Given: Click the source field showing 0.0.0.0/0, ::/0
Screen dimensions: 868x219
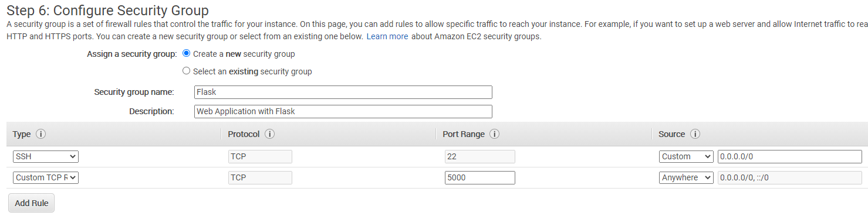Looking at the screenshot, I should click(x=790, y=177).
